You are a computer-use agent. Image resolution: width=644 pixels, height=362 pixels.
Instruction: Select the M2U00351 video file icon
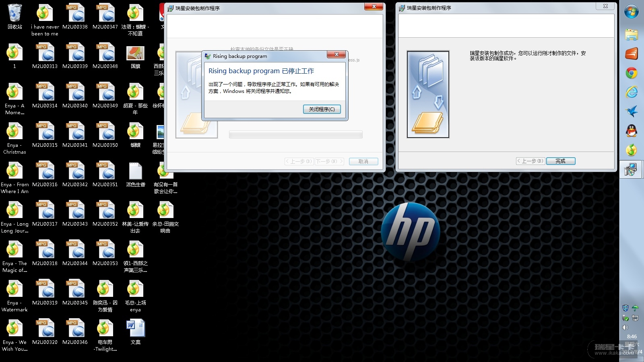105,175
